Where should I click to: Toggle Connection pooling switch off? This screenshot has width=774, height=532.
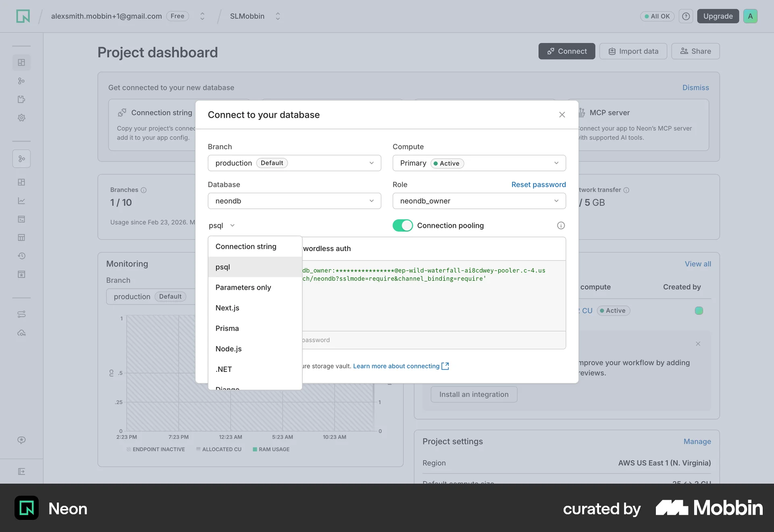[402, 226]
